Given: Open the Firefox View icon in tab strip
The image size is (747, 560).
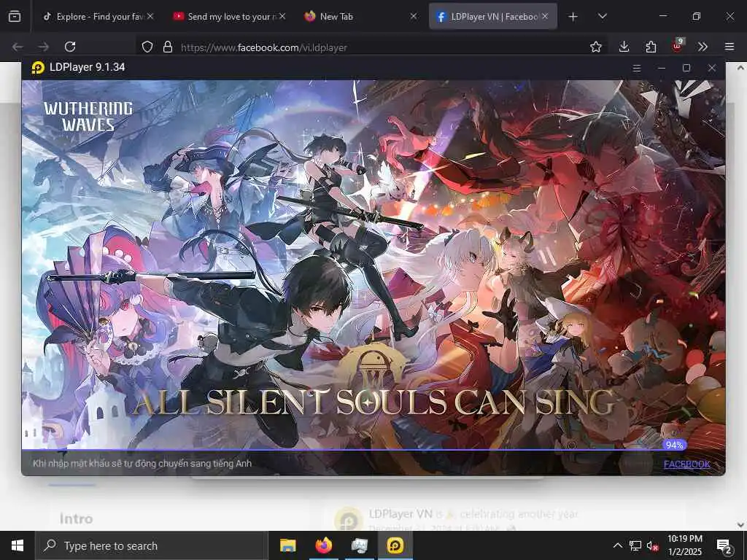Looking at the screenshot, I should click(x=15, y=16).
